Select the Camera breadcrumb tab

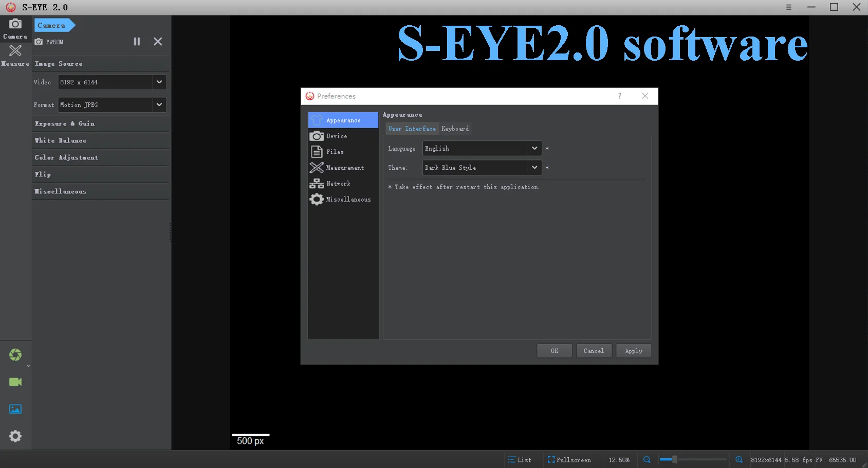point(54,25)
